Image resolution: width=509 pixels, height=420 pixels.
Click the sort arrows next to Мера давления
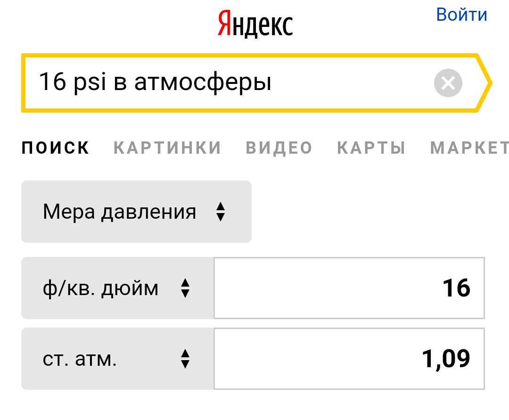221,212
